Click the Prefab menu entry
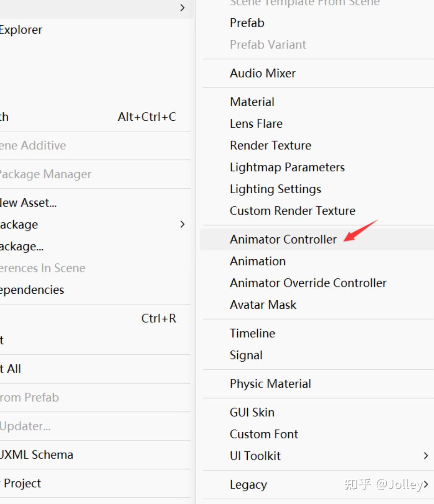Image resolution: width=434 pixels, height=504 pixels. 247,23
